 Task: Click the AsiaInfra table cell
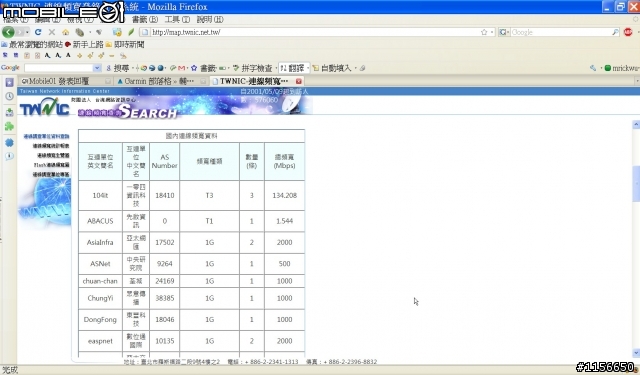tap(100, 242)
